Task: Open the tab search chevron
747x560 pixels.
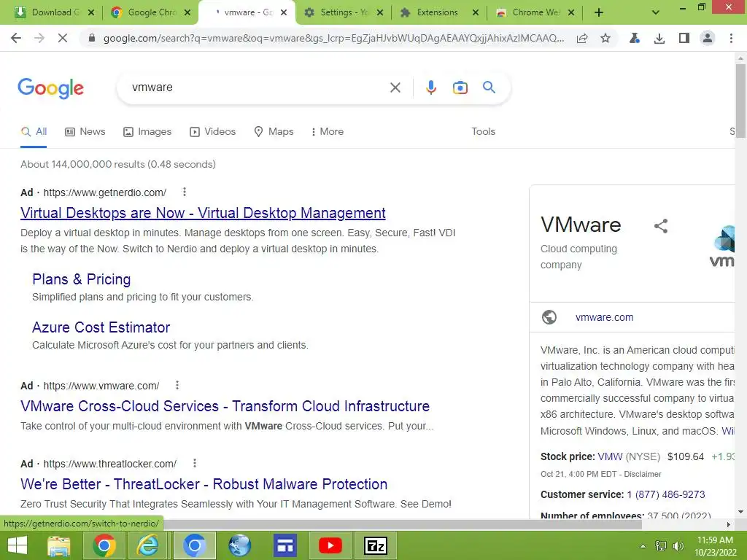Action: pos(656,12)
